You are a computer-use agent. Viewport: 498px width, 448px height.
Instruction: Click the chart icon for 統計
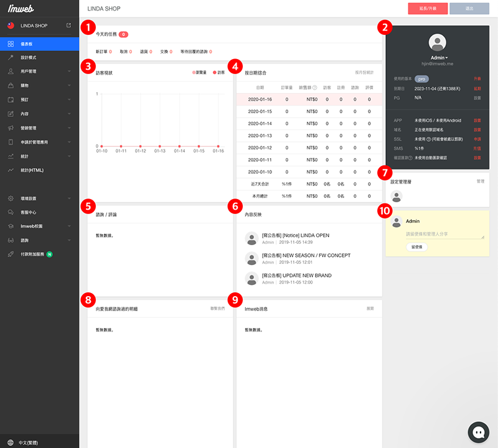click(11, 156)
